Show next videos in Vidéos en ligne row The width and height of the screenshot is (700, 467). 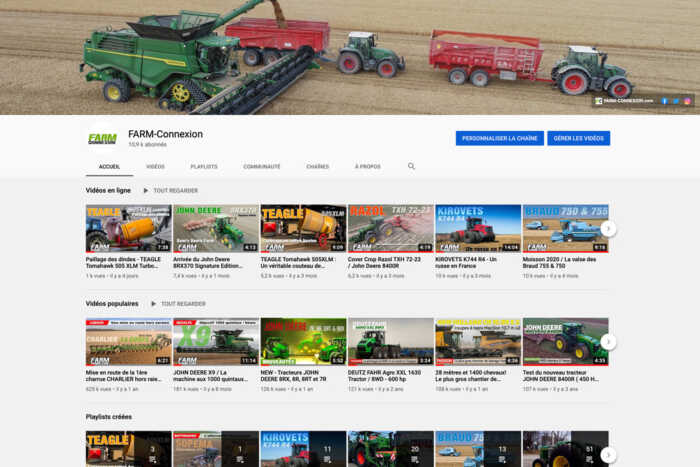(608, 229)
